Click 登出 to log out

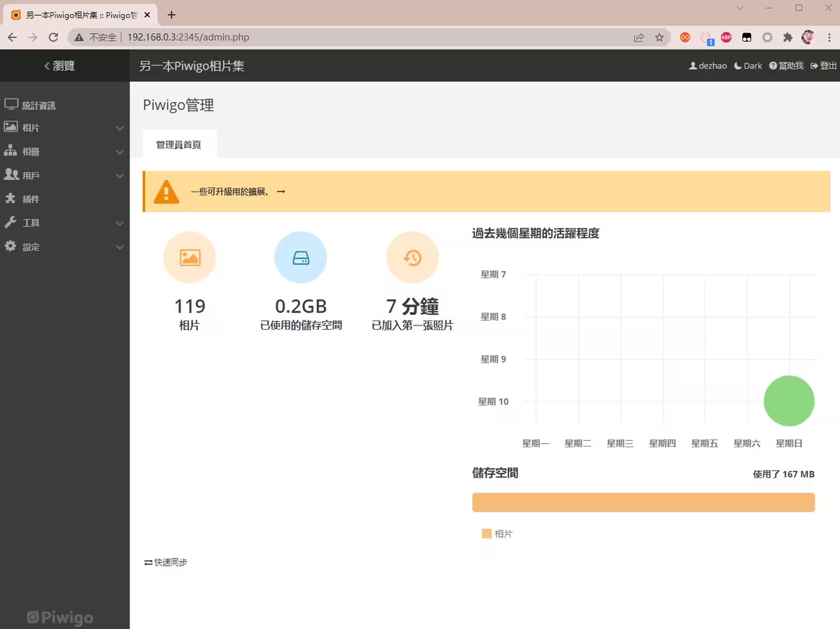pyautogui.click(x=824, y=66)
